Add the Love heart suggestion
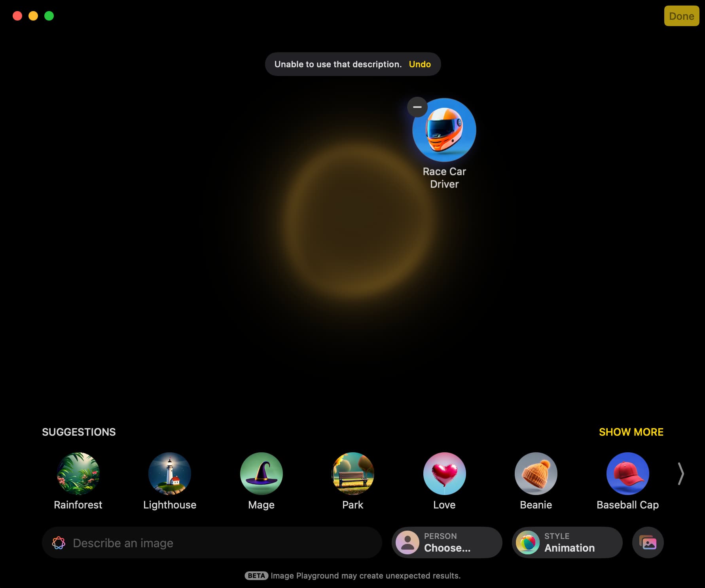 click(445, 474)
